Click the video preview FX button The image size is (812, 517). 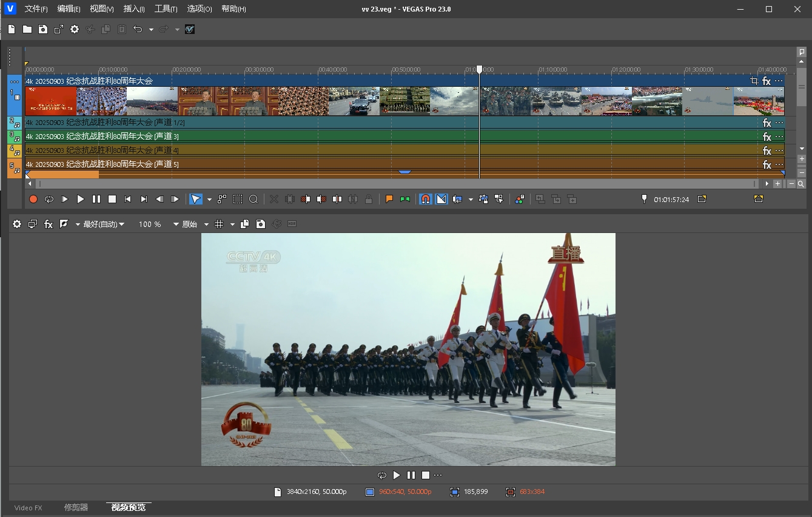coord(49,224)
